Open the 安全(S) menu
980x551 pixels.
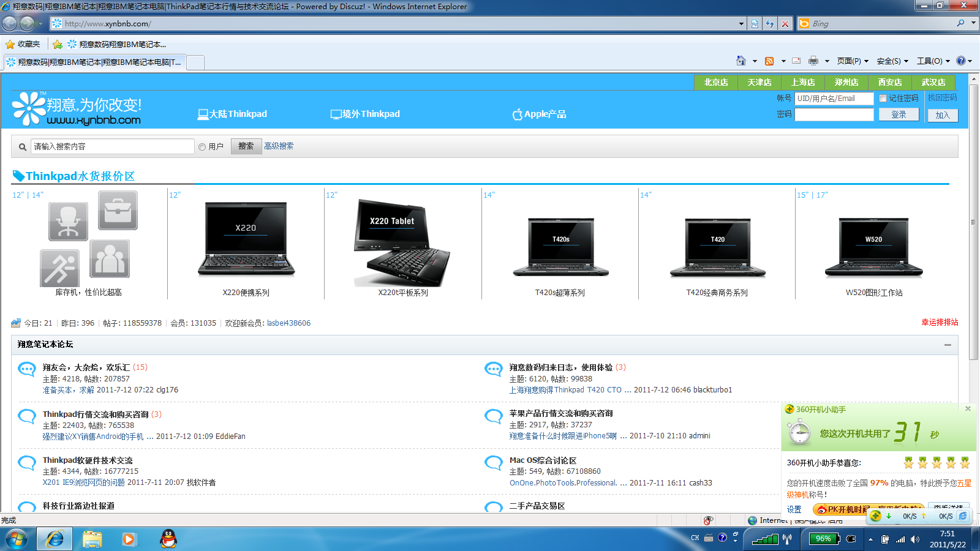[x=892, y=61]
